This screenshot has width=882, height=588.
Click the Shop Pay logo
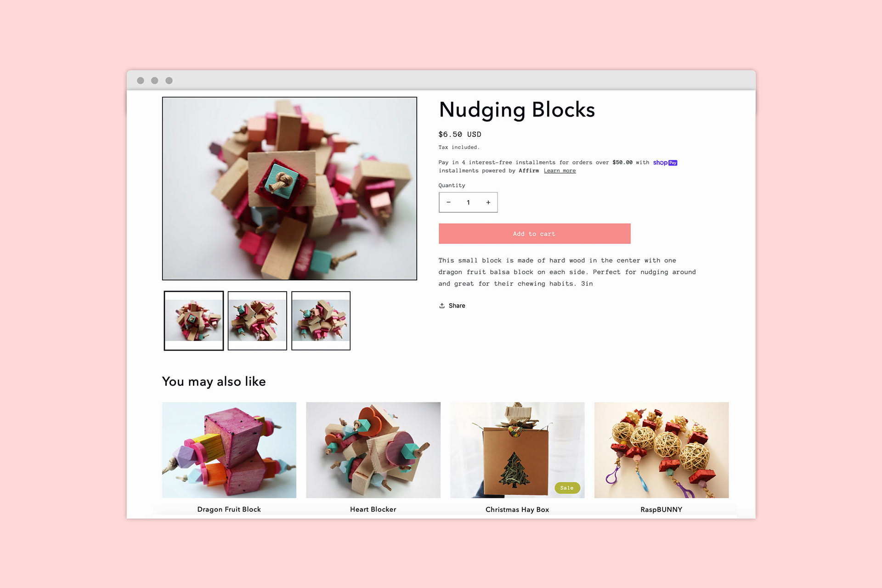pos(665,163)
